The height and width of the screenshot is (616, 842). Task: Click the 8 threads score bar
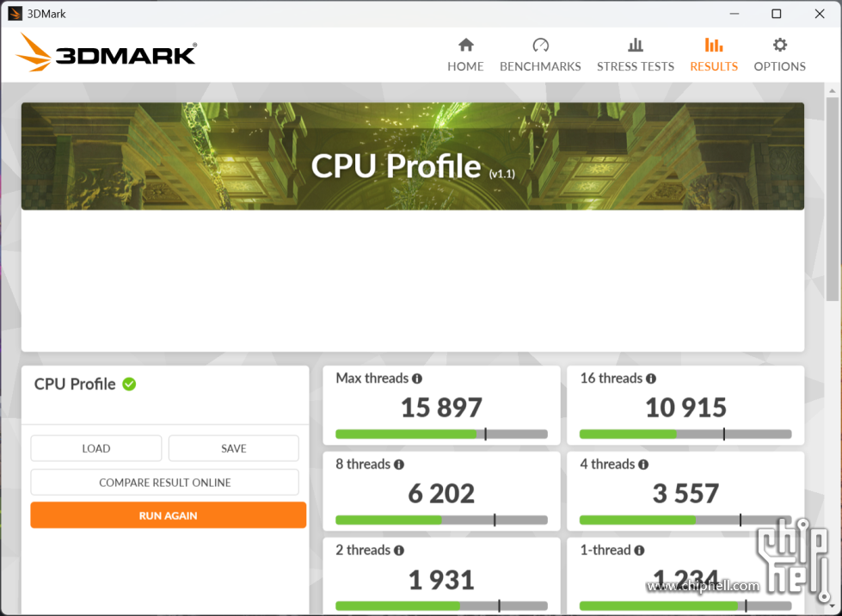441,520
